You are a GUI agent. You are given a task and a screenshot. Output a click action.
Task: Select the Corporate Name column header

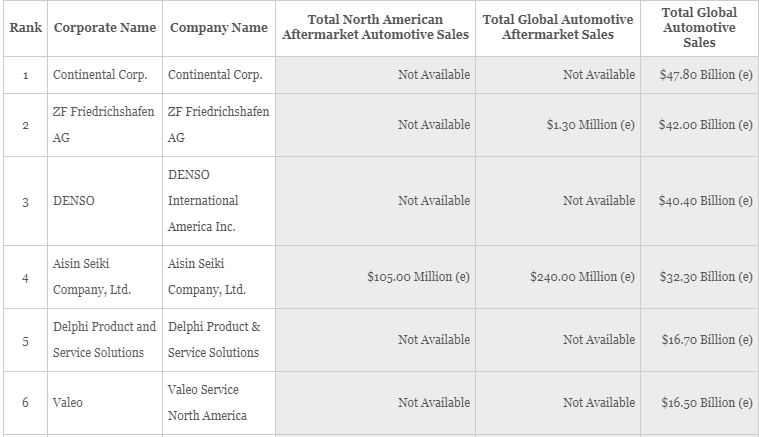105,28
